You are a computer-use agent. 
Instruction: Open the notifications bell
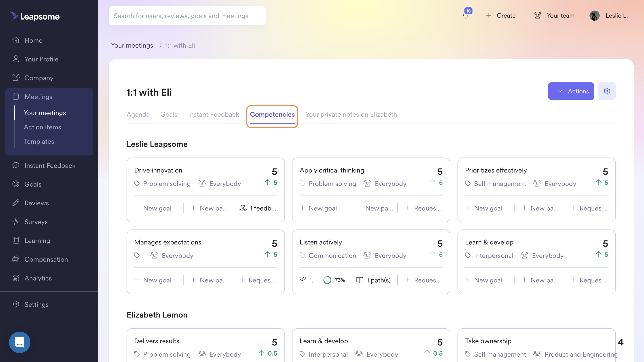point(465,15)
